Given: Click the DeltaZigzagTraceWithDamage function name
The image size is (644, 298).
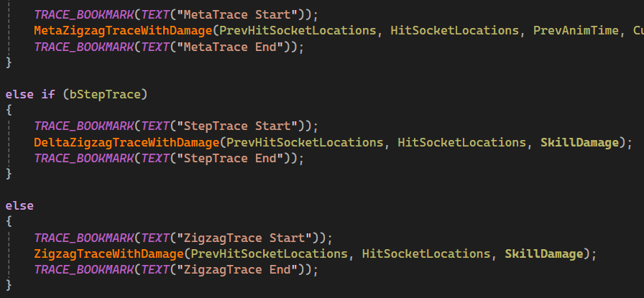Looking at the screenshot, I should click(126, 142).
